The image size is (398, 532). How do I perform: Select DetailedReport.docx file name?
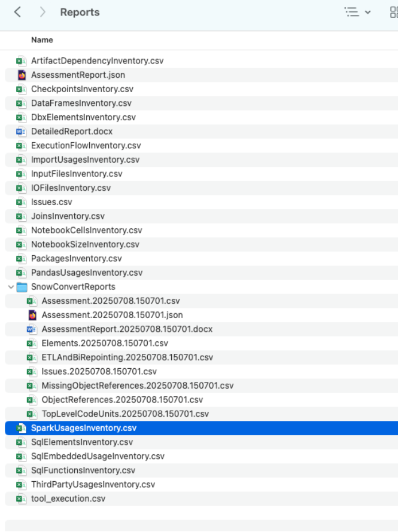[x=72, y=132]
